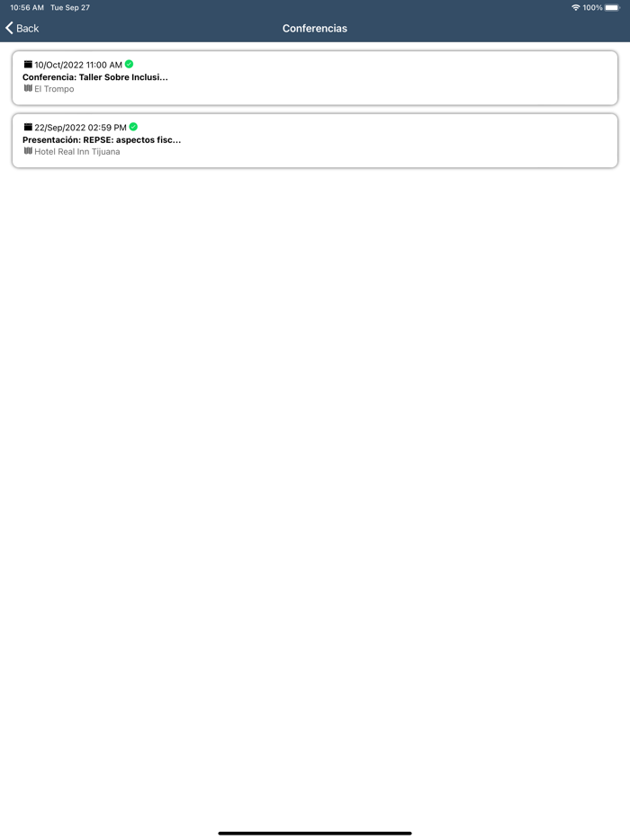Tap the Wi-Fi status icon

576,7
